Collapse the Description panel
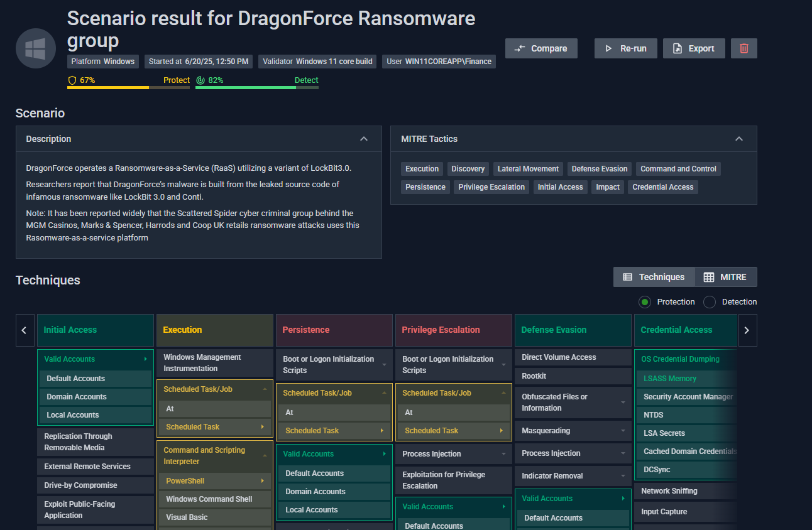Image resolution: width=812 pixels, height=530 pixels. click(x=364, y=139)
